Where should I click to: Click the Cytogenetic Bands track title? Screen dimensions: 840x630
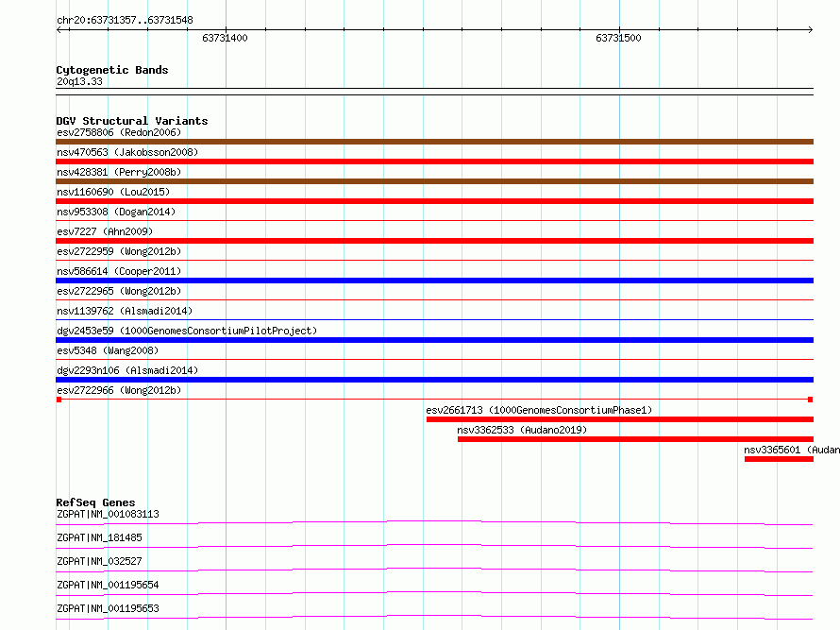tap(112, 70)
